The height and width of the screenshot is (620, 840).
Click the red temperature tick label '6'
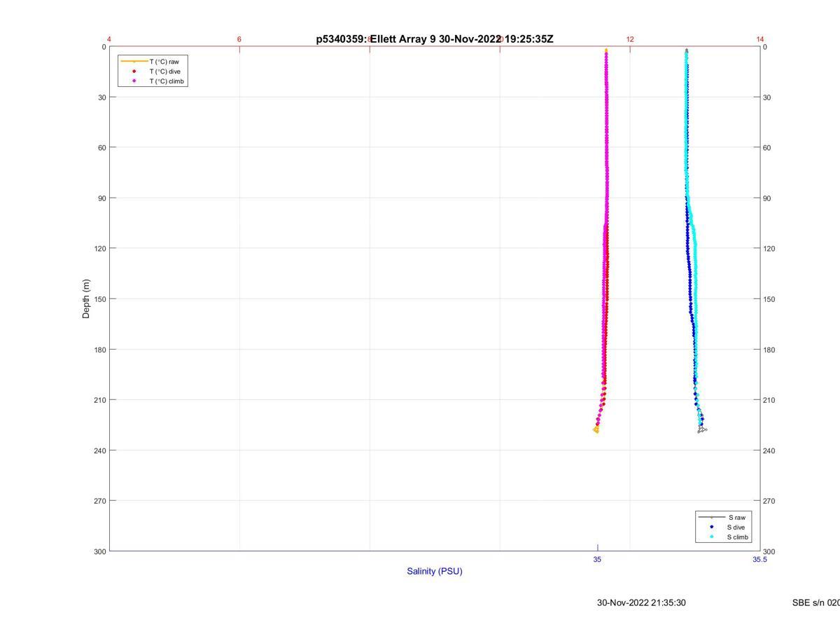pos(239,39)
